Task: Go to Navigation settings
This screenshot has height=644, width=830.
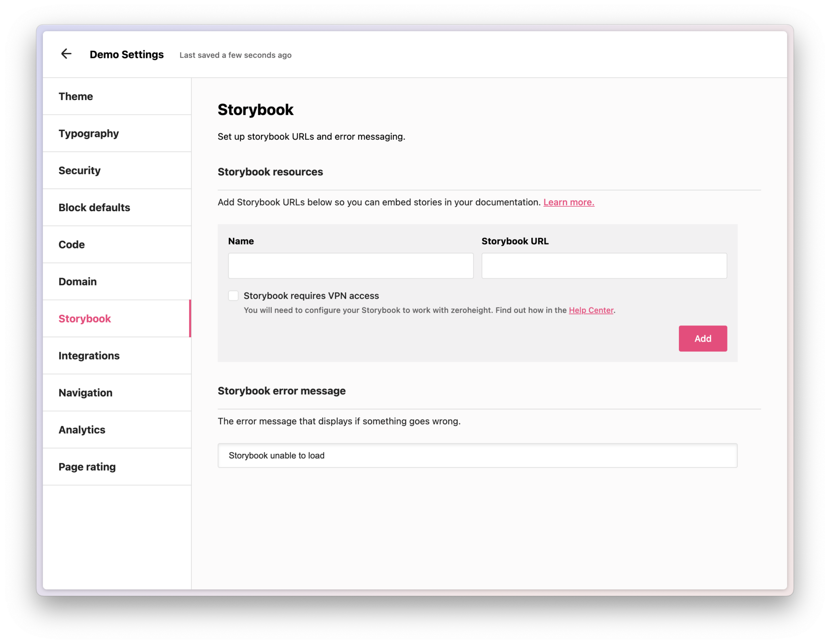Action: click(117, 393)
